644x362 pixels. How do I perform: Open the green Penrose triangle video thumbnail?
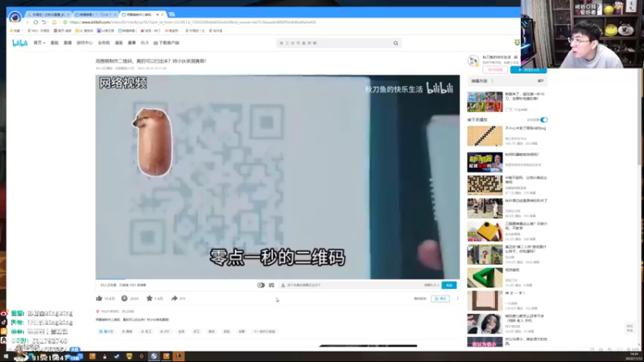485,278
